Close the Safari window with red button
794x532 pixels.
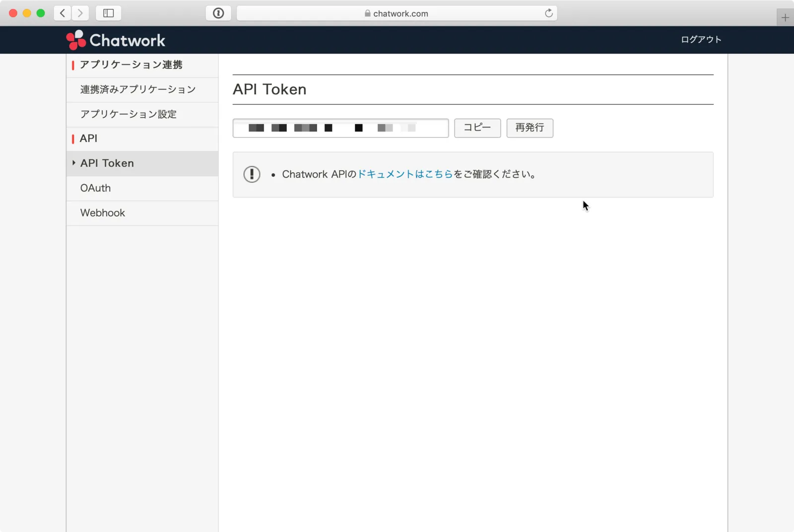13,13
